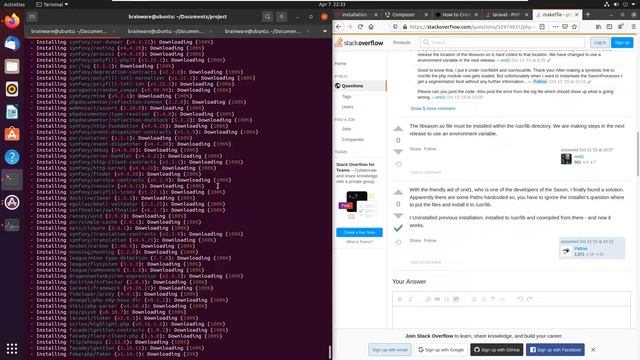Viewport: 640px width, 360px height.
Task: Launch Rhythmbox from the dock
Action: tap(12, 89)
